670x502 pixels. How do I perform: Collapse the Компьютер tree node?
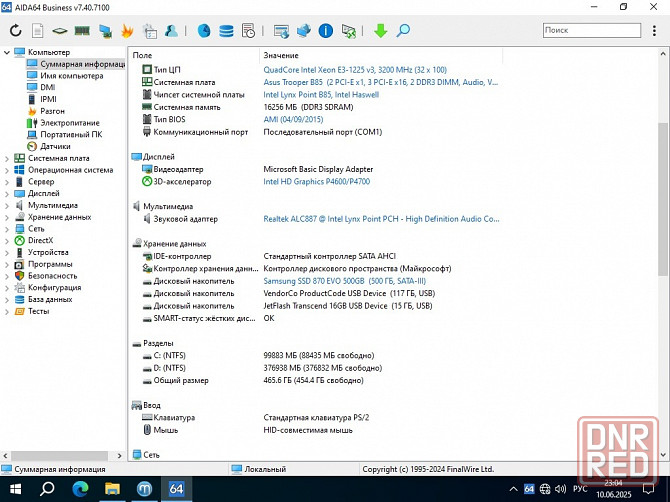point(6,52)
